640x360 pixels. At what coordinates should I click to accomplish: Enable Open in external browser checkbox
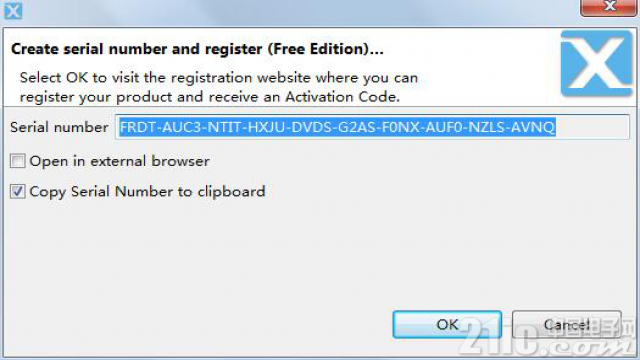coord(18,161)
